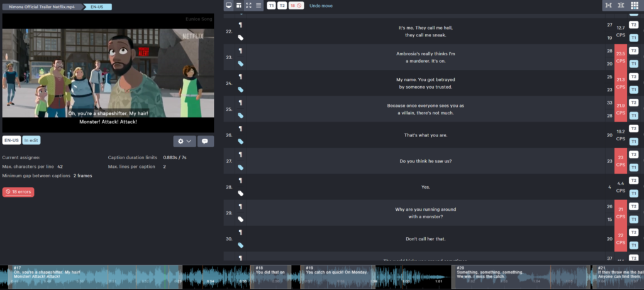Screen dimensions: 644x290
Task: Click the fullscreen expand icon in toolbar
Action: click(x=248, y=6)
